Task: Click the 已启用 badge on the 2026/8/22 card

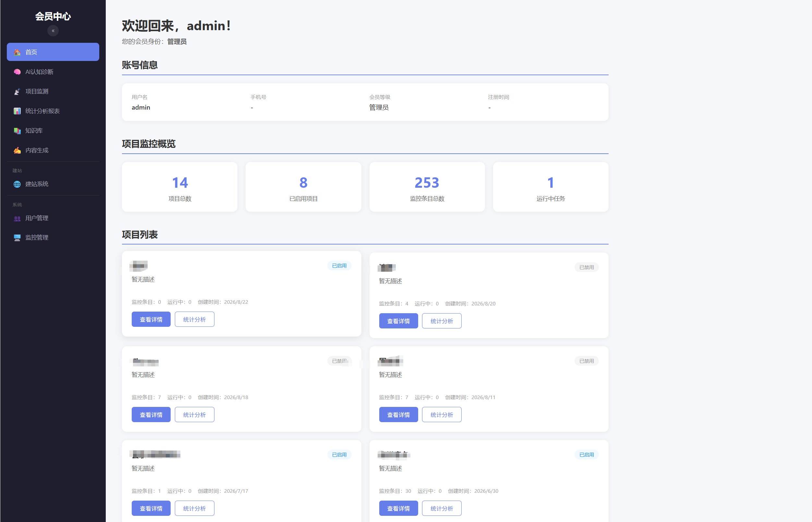Action: (339, 266)
